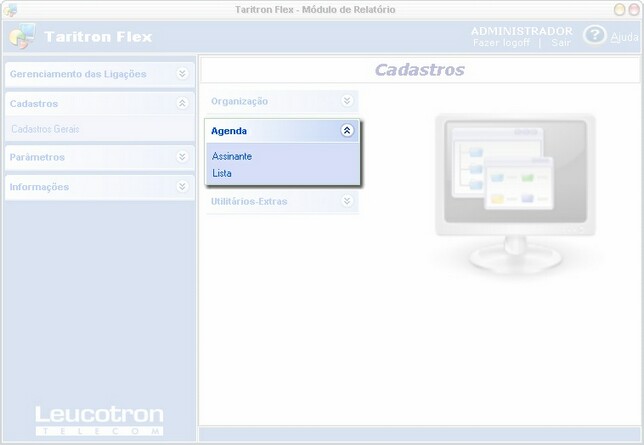Expand the Informações section chevron
This screenshot has width=644, height=445.
tap(182, 187)
